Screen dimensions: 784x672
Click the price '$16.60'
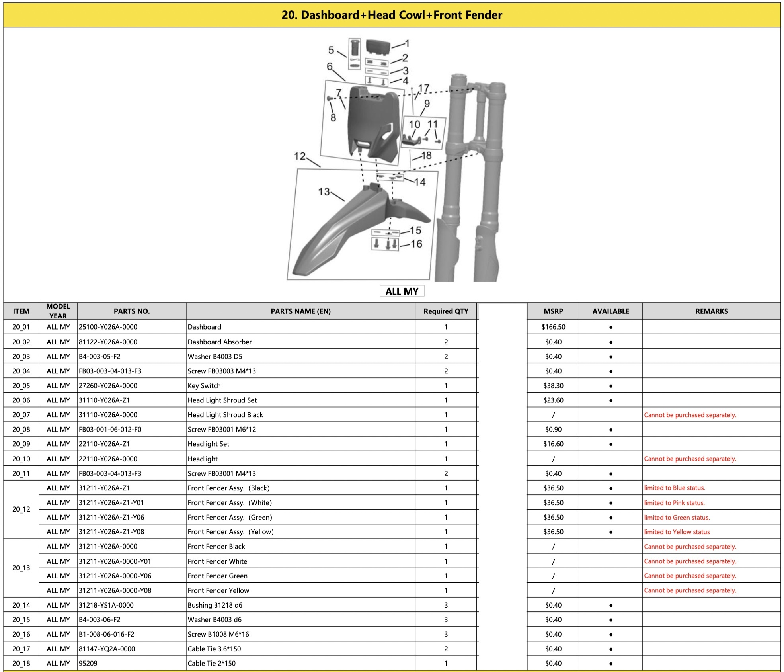tap(553, 444)
